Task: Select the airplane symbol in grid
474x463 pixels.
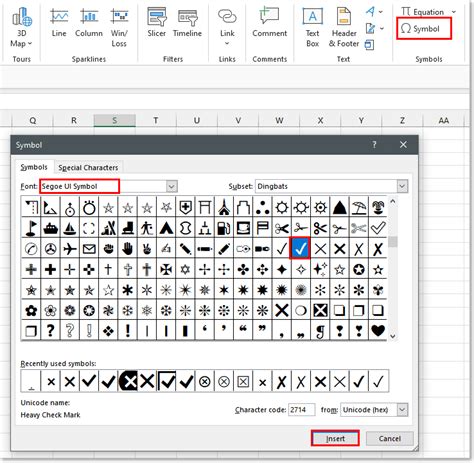Action: pos(70,249)
